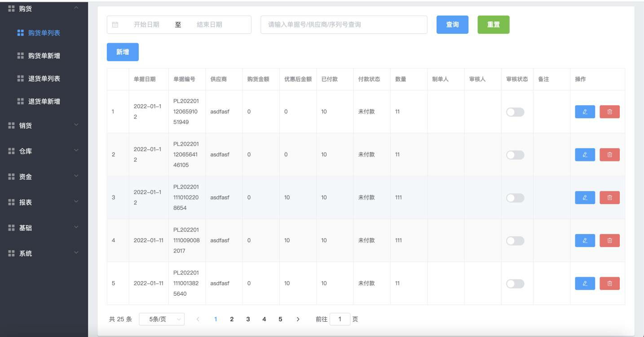The height and width of the screenshot is (337, 644).
Task: Delete the second purchase order using trash icon
Action: coord(610,155)
